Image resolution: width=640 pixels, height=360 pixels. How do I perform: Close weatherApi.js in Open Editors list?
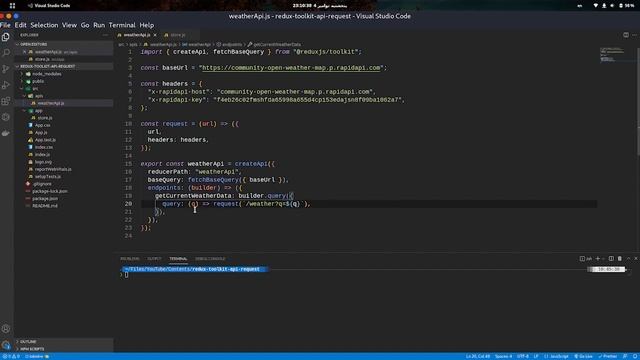click(24, 52)
